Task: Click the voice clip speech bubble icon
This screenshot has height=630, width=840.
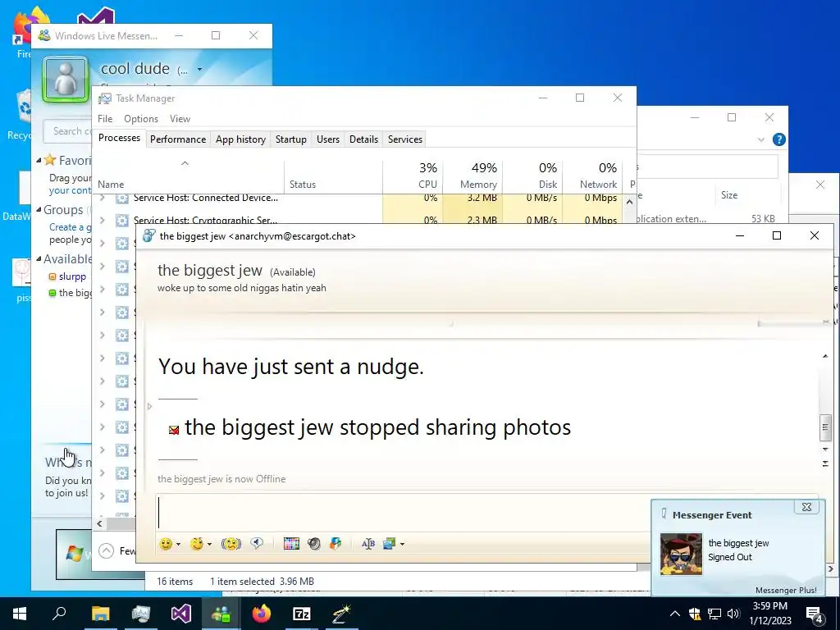Action: (x=257, y=544)
